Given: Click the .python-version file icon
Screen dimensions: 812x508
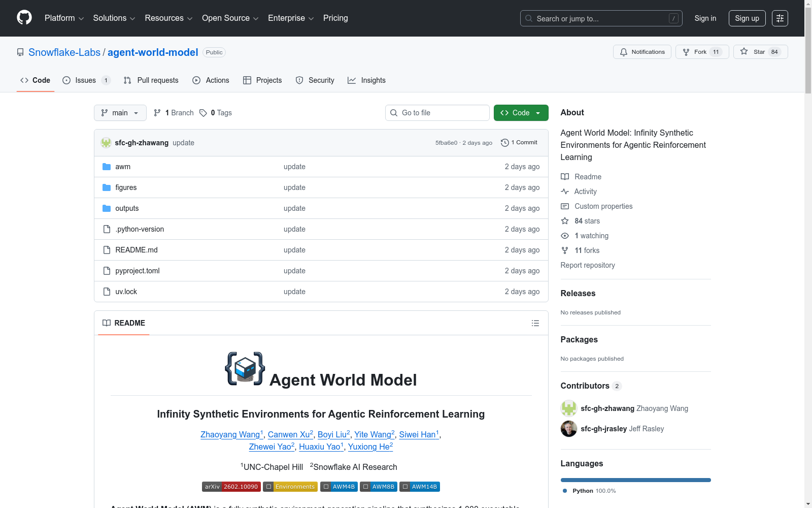Looking at the screenshot, I should tap(107, 229).
